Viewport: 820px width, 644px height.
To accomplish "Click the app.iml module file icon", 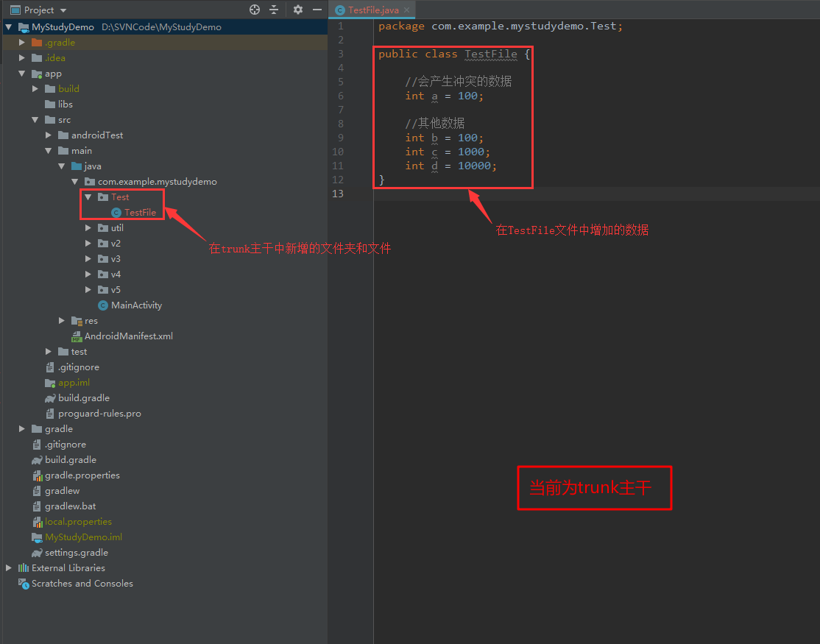I will pos(50,383).
